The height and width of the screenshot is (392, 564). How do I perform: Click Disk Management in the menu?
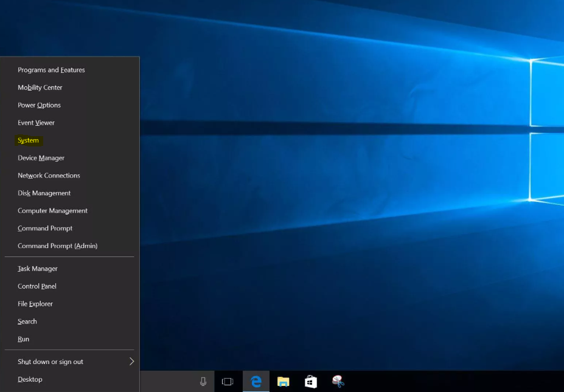point(44,193)
